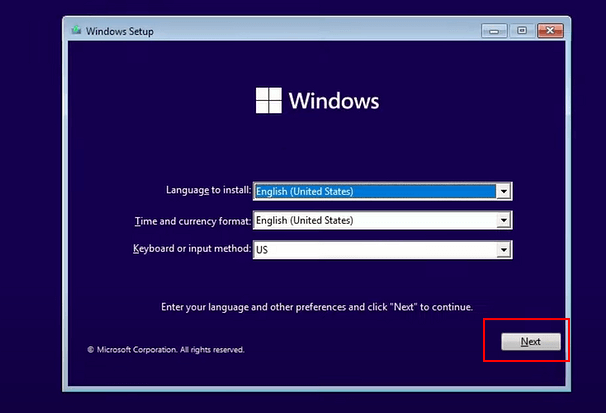Screen dimensions: 606x413
Task: Click the large "Windows" heading text
Action: pos(334,101)
